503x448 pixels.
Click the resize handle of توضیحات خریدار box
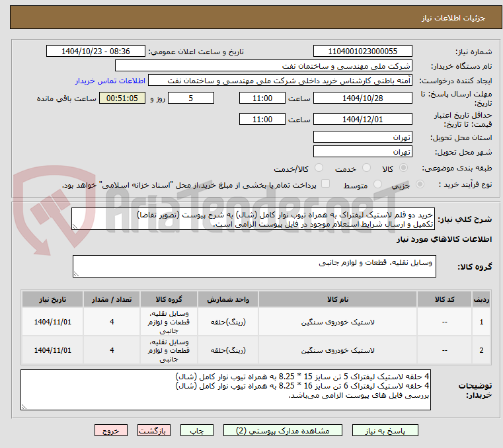click(24, 406)
